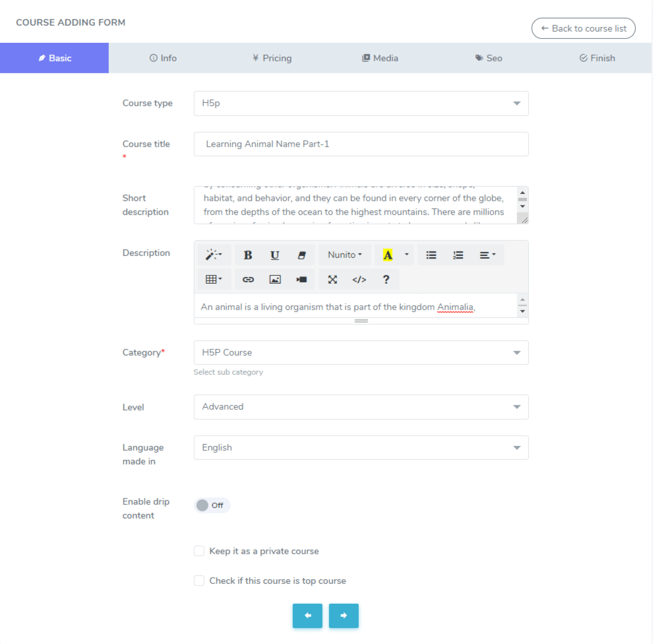Viewport: 653px width, 644px height.
Task: Toggle fullscreen mode for editor
Action: [332, 280]
